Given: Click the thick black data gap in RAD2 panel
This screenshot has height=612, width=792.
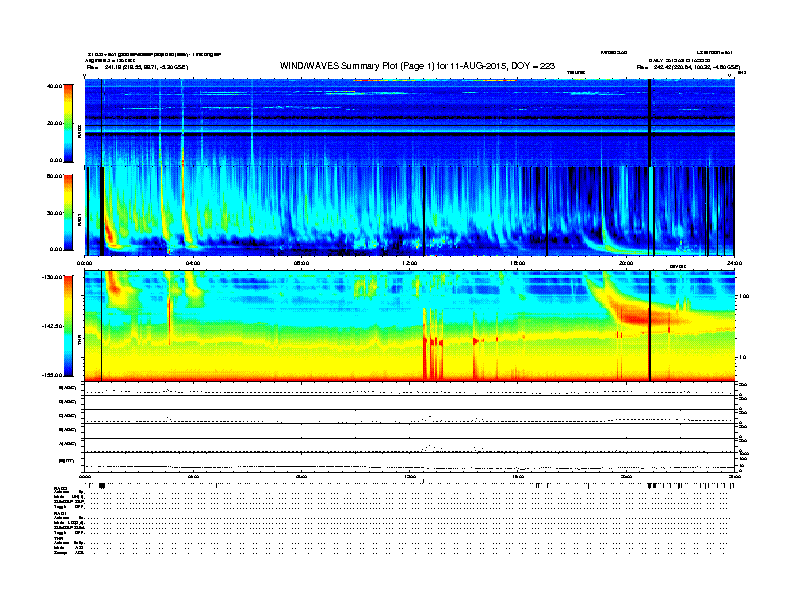Looking at the screenshot, I should (x=650, y=122).
